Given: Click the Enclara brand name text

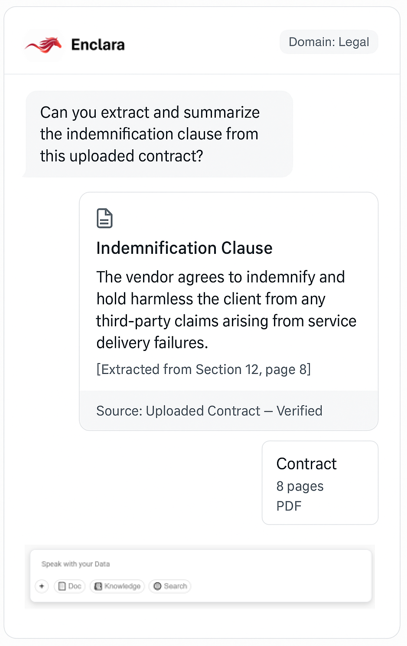Looking at the screenshot, I should point(98,44).
